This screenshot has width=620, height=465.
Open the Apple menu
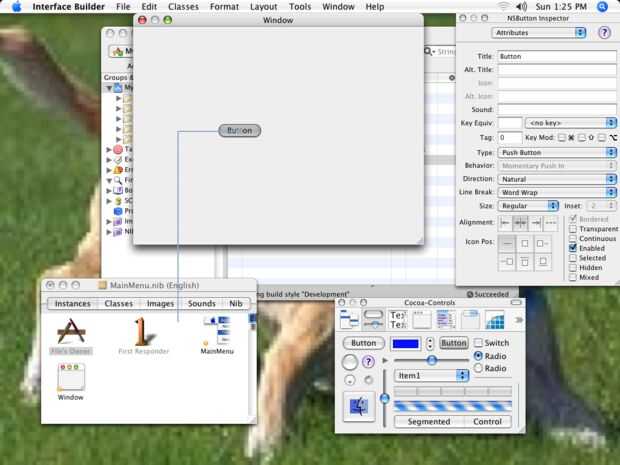(16, 6)
